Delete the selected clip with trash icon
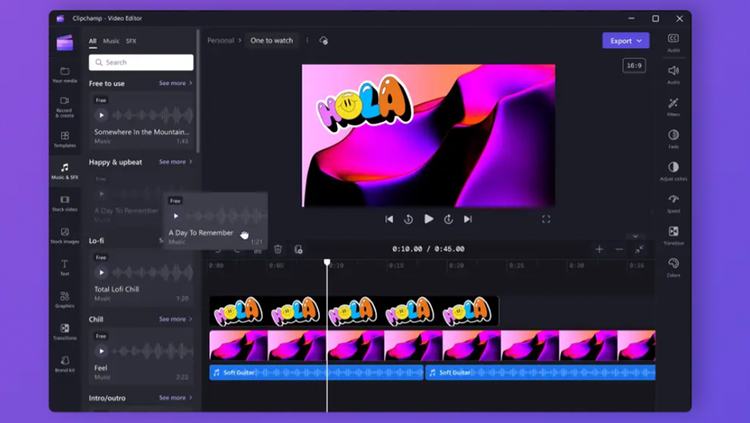This screenshot has height=423, width=750. point(278,249)
